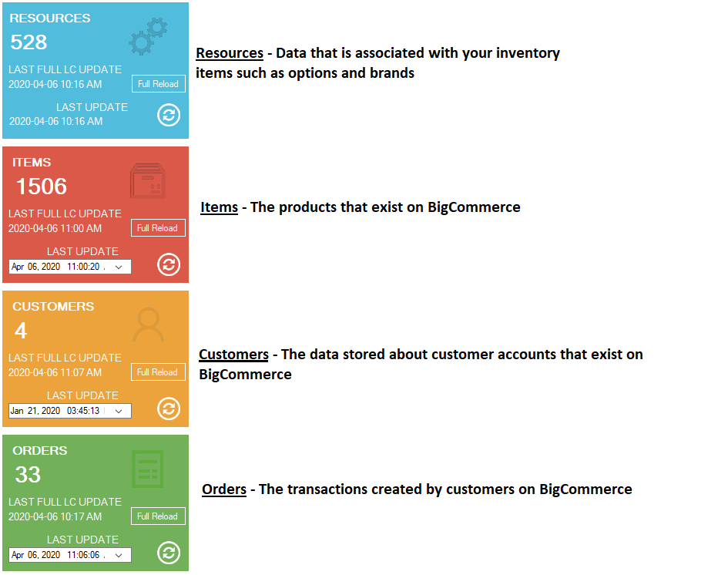Refresh Orders using the sync icon

[169, 553]
